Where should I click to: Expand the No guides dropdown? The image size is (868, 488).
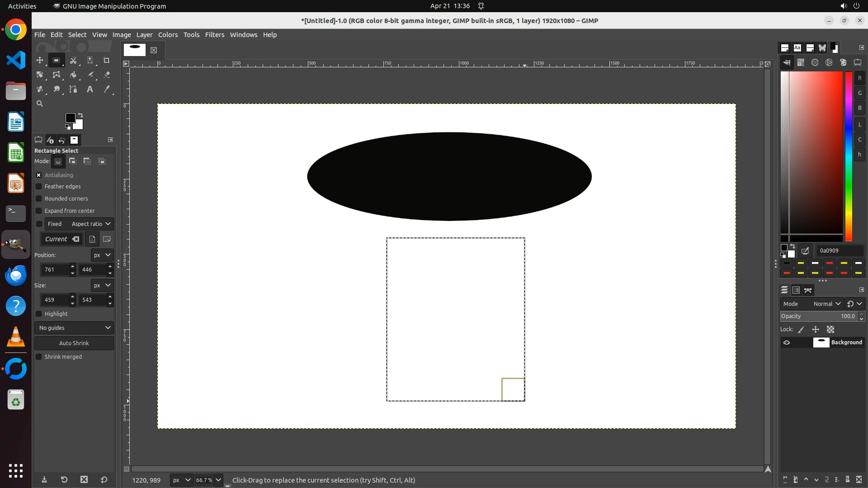74,328
